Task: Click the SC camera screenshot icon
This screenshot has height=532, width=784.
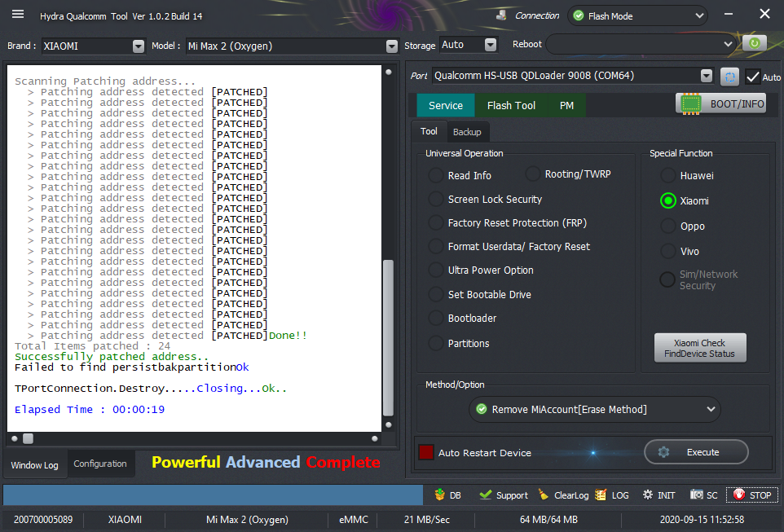Action: tap(697, 495)
